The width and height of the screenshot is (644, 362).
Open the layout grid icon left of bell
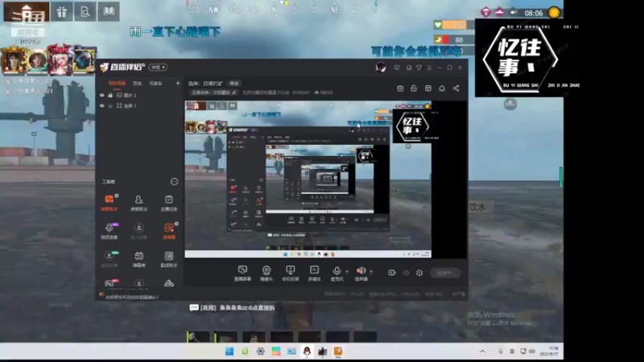[428, 88]
